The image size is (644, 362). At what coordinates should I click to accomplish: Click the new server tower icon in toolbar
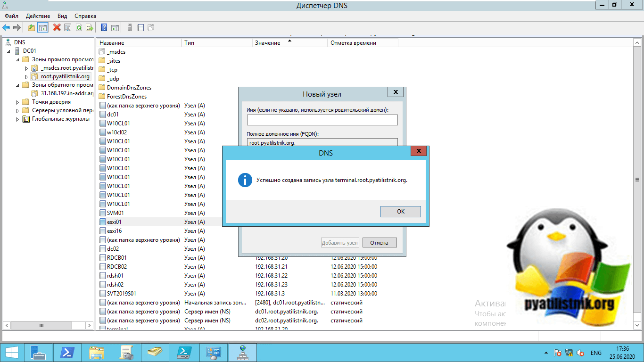tap(130, 28)
